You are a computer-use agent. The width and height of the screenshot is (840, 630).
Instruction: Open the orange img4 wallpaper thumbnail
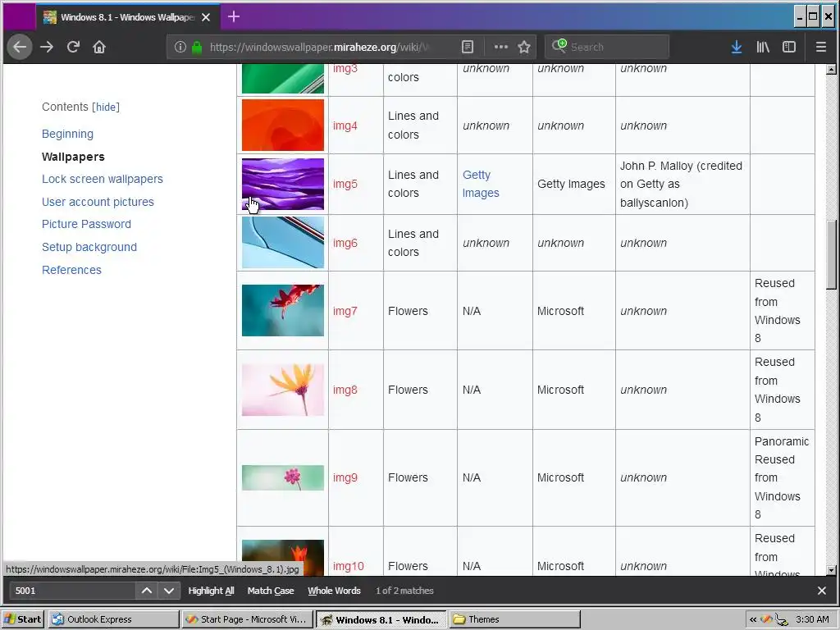click(283, 126)
